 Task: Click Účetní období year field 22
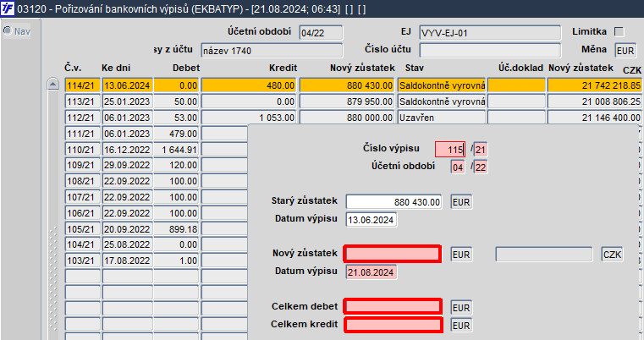pos(480,167)
